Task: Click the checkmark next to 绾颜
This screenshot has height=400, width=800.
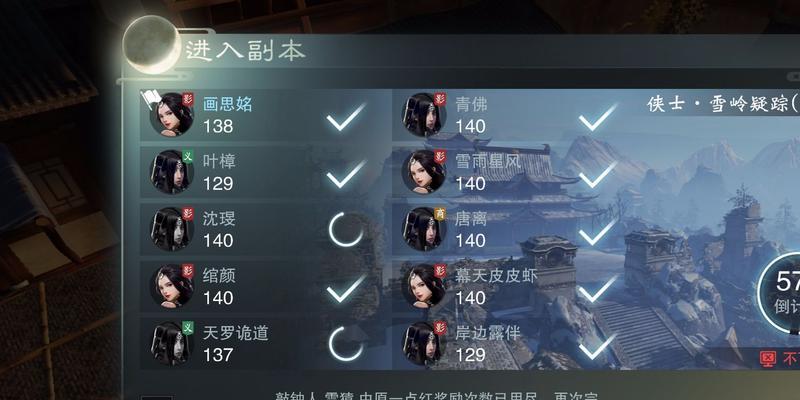Action: [x=346, y=288]
